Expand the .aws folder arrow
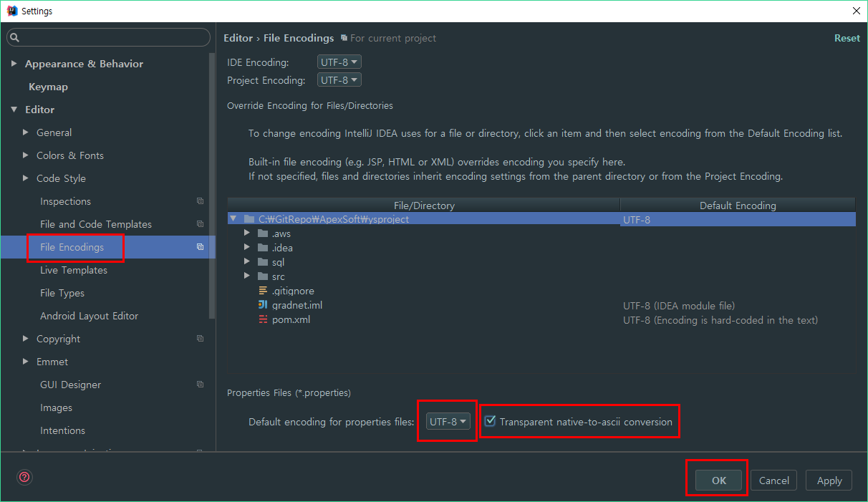868x502 pixels. 247,233
